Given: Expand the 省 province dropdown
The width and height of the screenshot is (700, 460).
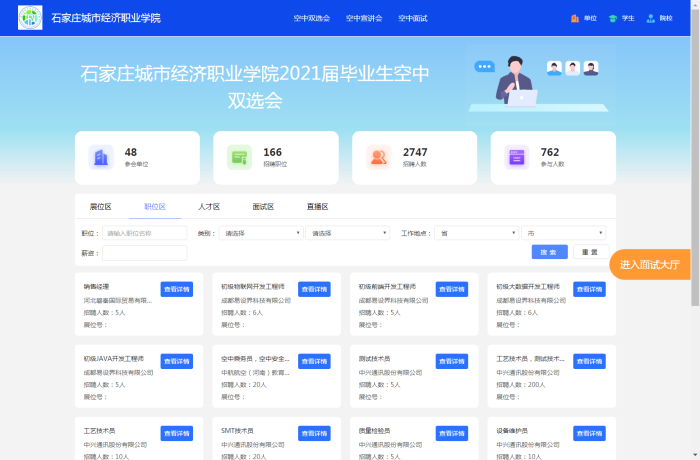Looking at the screenshot, I should [476, 233].
